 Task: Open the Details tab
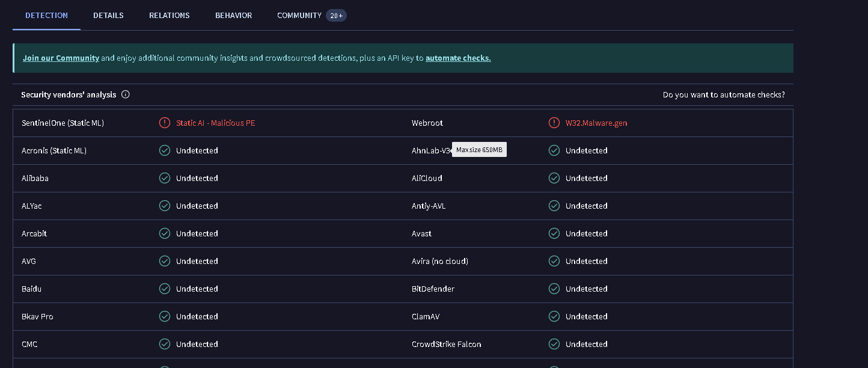click(108, 16)
